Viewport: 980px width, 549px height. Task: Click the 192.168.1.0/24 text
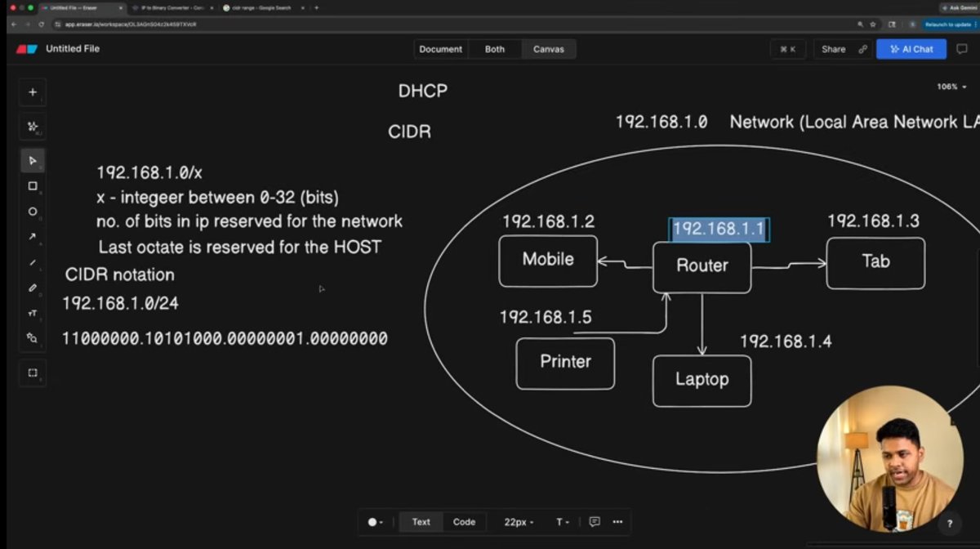[121, 304]
